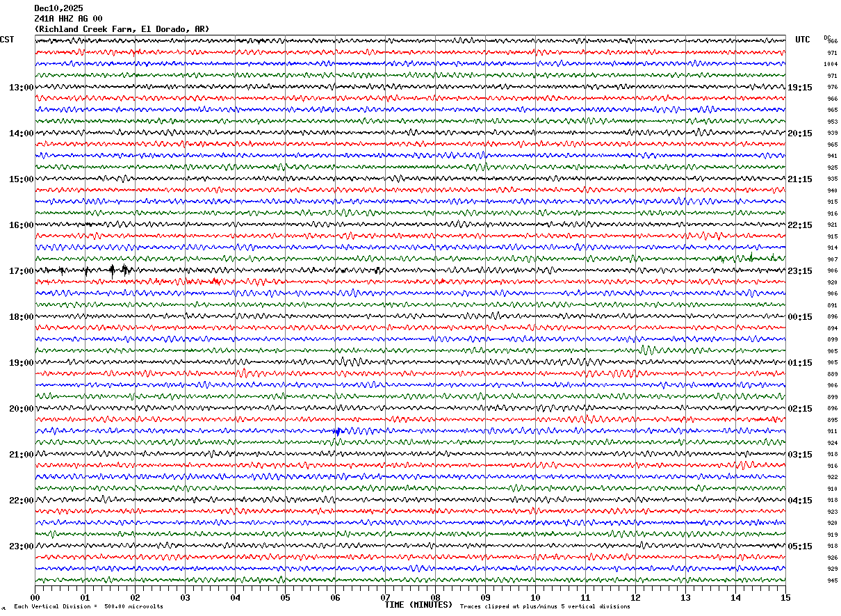Select the 13:00 CST row label
841x616 pixels.
tap(21, 88)
